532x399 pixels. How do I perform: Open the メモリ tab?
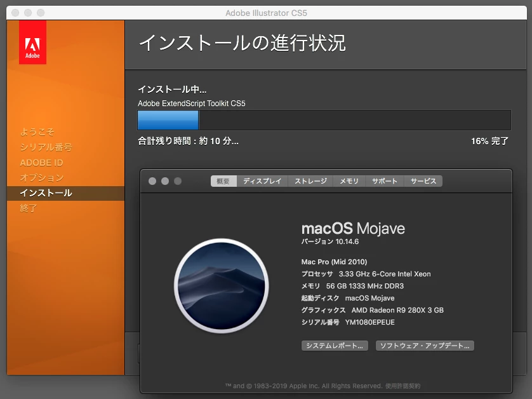tap(349, 181)
